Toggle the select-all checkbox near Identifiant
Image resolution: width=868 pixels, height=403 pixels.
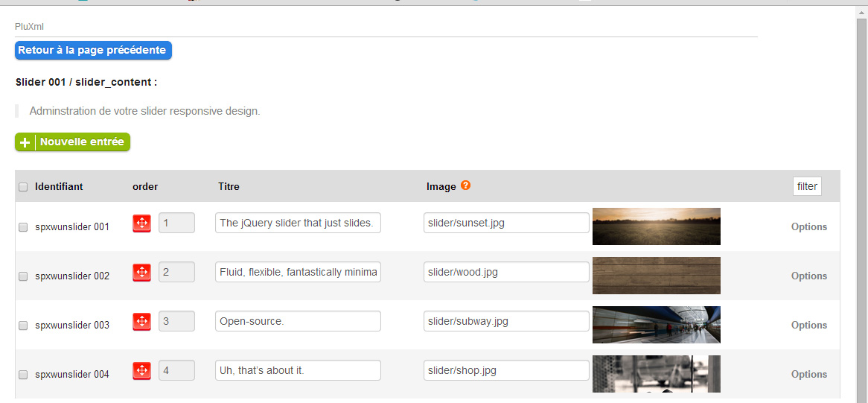click(23, 187)
